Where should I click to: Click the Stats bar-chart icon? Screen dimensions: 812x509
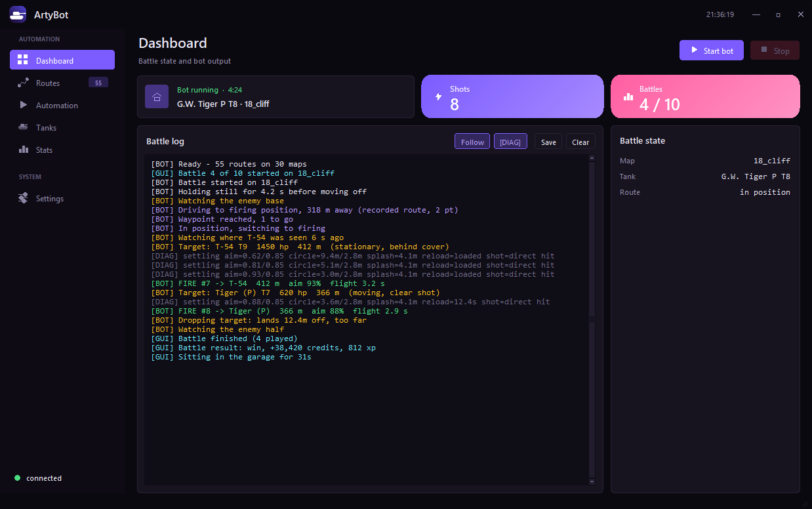(x=24, y=150)
